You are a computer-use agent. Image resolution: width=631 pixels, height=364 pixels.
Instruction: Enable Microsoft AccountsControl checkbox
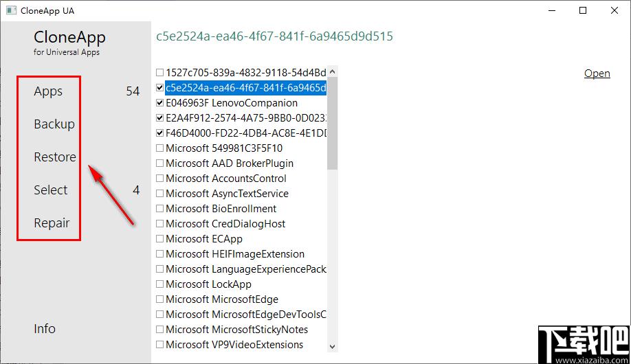pyautogui.click(x=159, y=178)
